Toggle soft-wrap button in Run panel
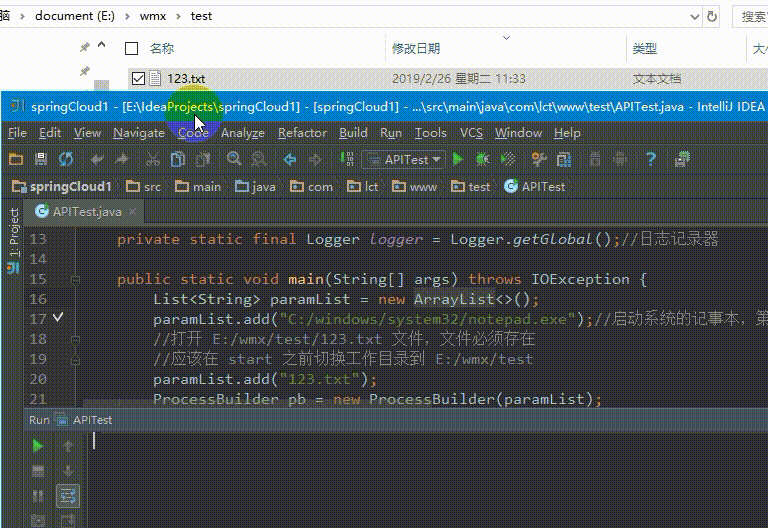The height and width of the screenshot is (528, 768). [x=68, y=496]
